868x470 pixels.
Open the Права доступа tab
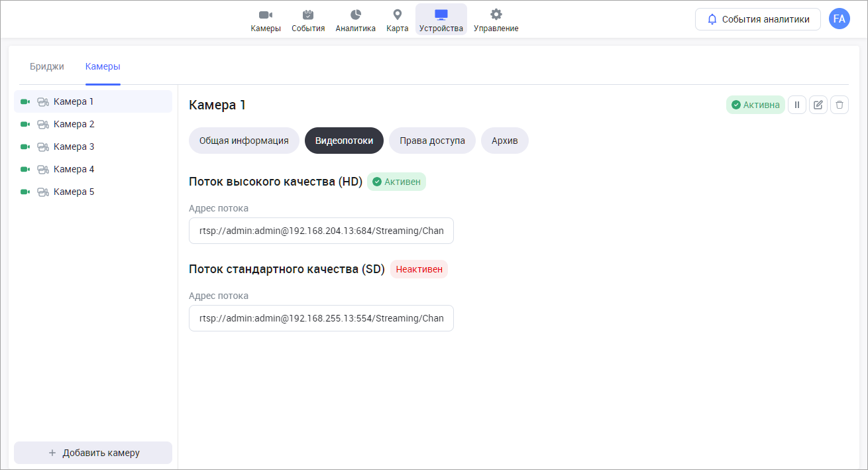[432, 141]
